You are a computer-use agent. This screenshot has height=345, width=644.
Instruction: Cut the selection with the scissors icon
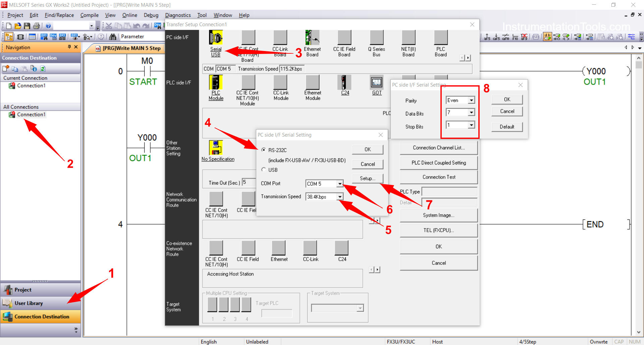(109, 26)
